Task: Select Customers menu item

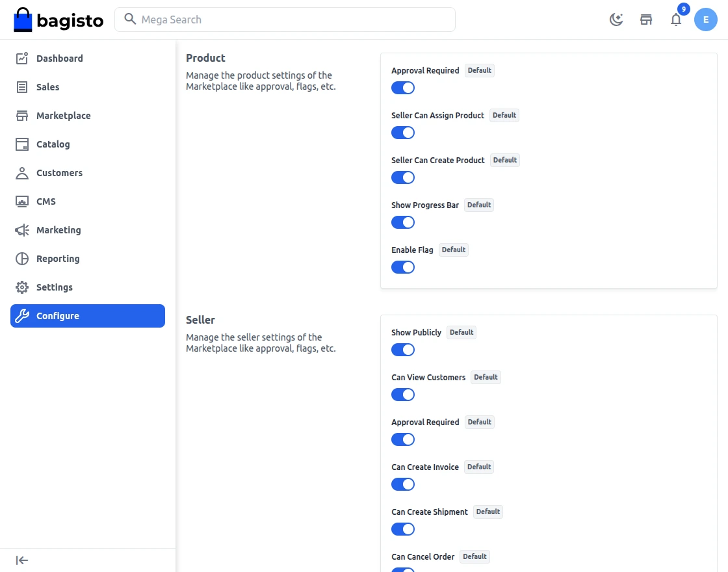Action: pyautogui.click(x=59, y=173)
